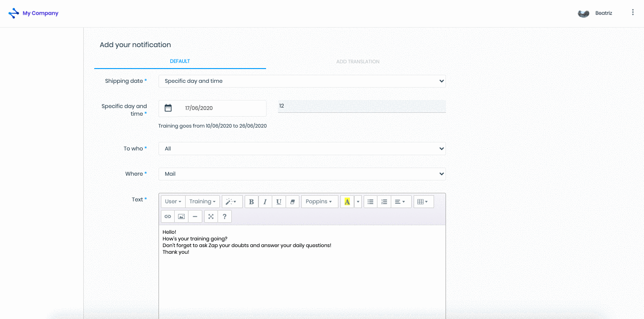Open the To who dropdown
Image resolution: width=644 pixels, height=319 pixels.
pyautogui.click(x=302, y=149)
